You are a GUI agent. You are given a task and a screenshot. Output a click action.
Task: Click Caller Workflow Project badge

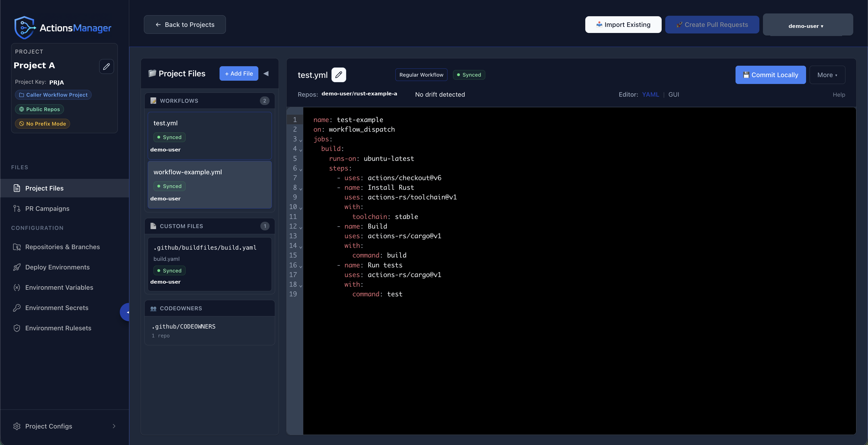(x=53, y=95)
